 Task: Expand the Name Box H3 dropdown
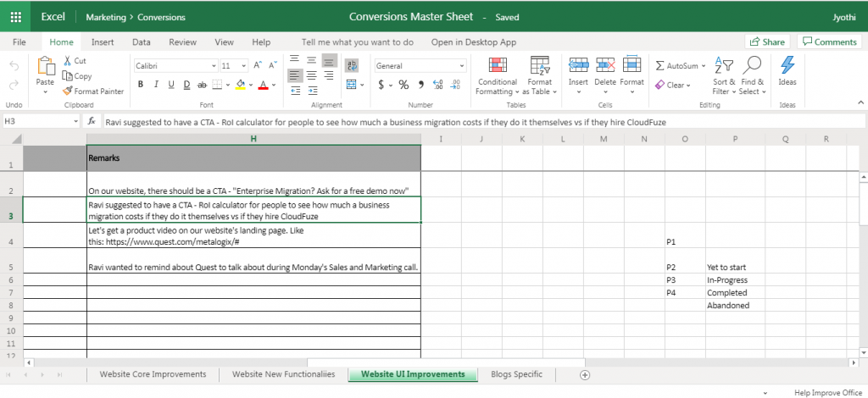[75, 121]
